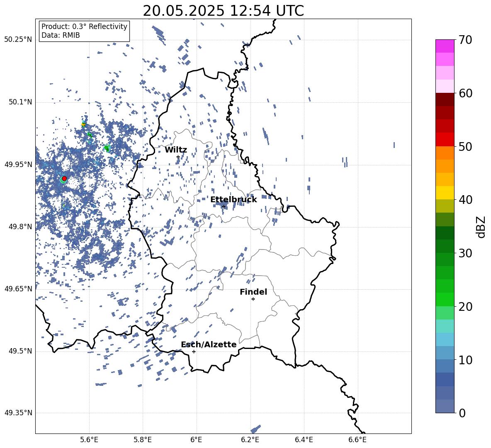This screenshot has height=448, width=491.
Task: Click the 49.65°N latitude label
Action: [18, 288]
